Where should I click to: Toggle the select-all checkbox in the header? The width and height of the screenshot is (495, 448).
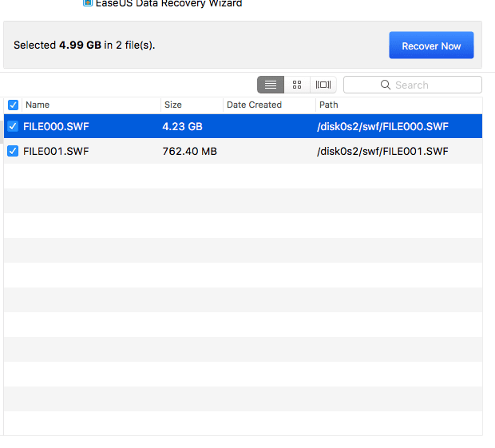tap(13, 105)
